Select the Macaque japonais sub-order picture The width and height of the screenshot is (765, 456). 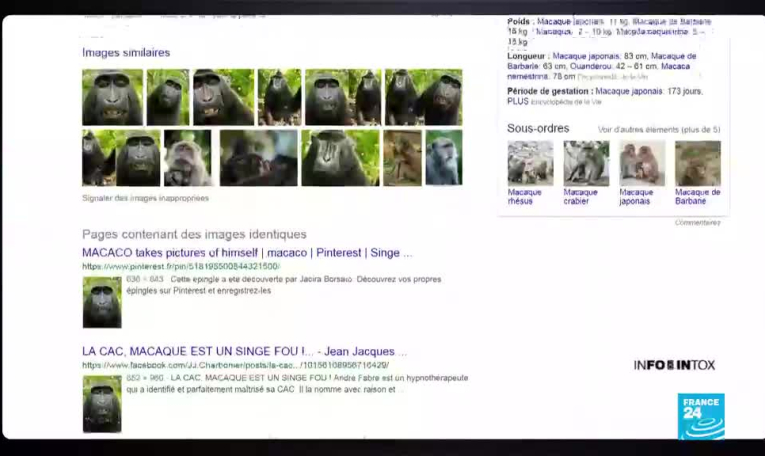pos(642,163)
